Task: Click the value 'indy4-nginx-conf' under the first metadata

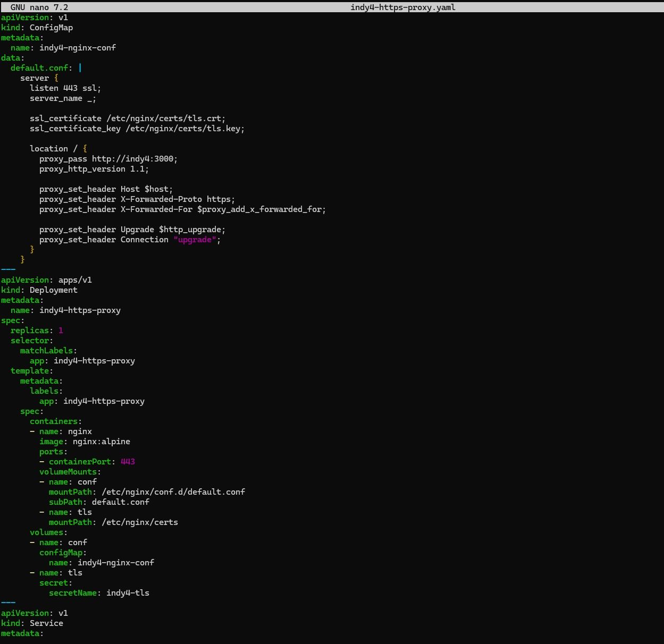Action: [78, 48]
